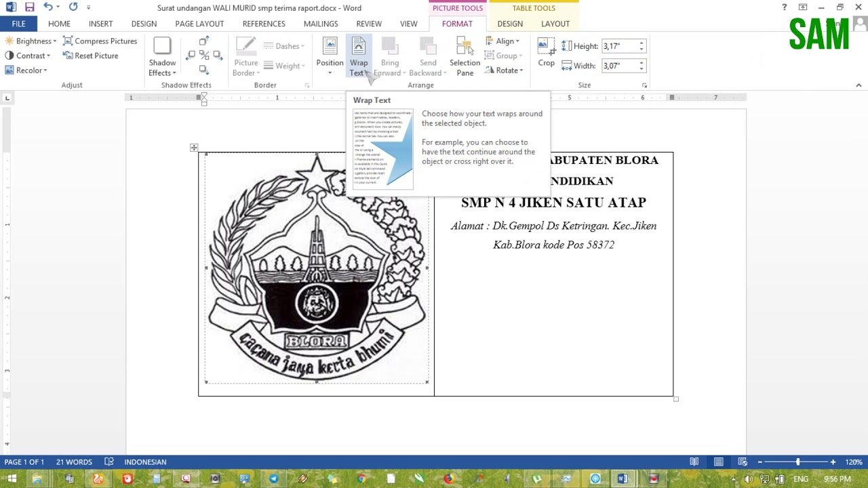This screenshot has height=488, width=868.
Task: Click the ruler tab selector button
Action: pos(7,98)
